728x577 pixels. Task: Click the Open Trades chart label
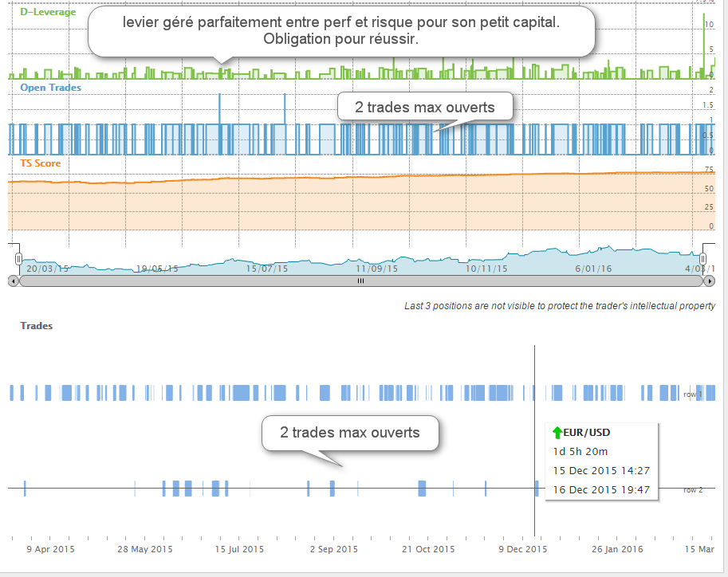click(x=50, y=87)
